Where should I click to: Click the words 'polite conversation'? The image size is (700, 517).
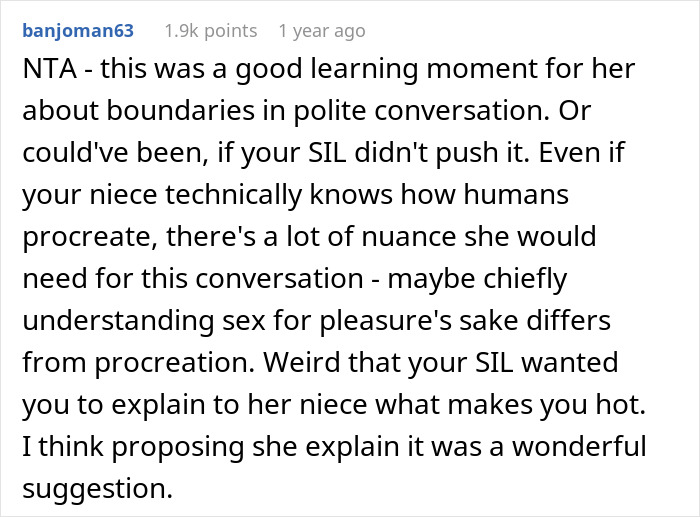point(421,111)
